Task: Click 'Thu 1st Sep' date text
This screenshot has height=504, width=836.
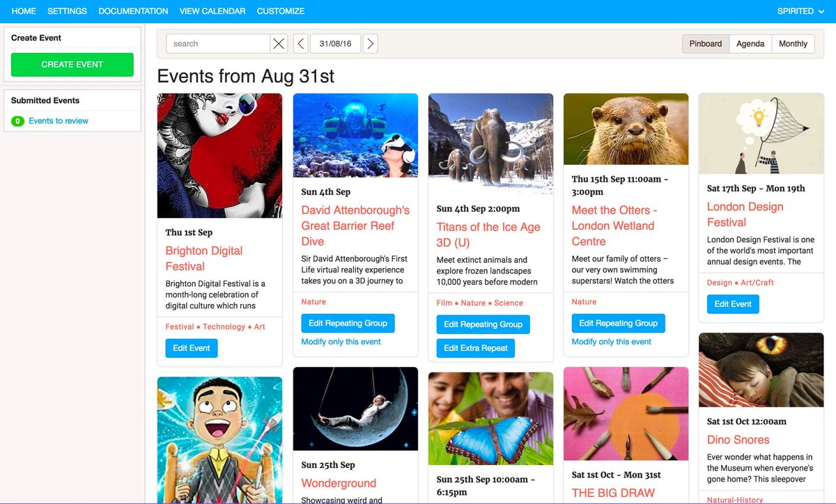Action: tap(189, 233)
